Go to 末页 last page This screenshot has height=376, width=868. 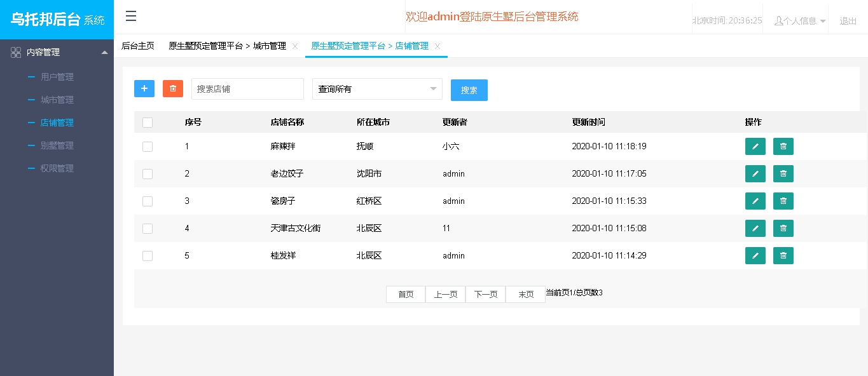526,295
